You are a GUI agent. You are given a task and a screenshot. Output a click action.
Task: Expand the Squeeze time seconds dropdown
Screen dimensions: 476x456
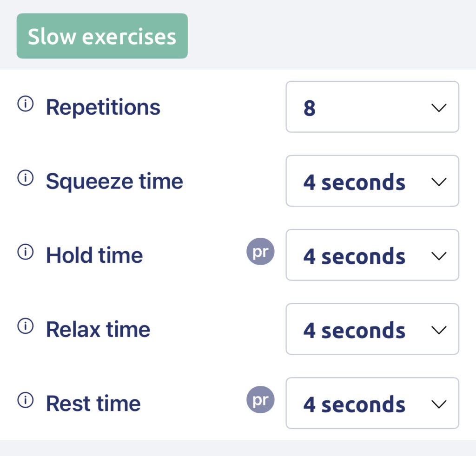click(372, 181)
